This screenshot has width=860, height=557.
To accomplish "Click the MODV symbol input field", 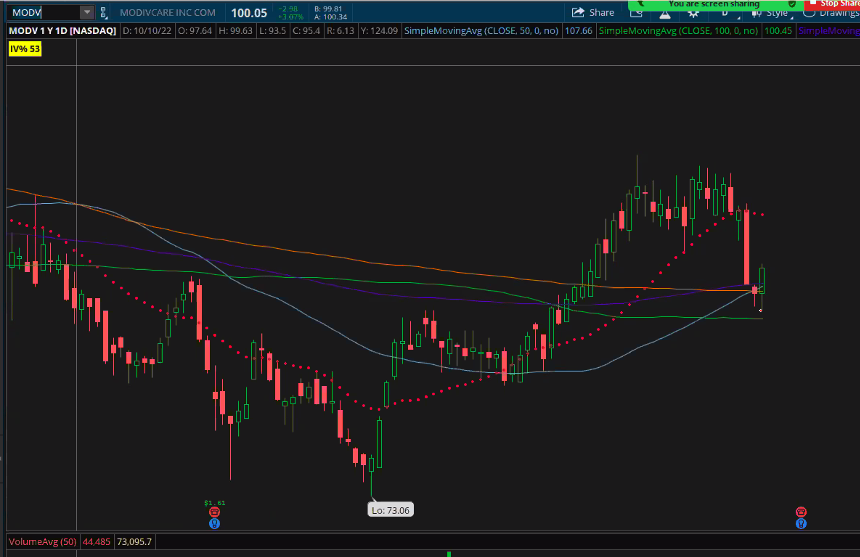I will [44, 13].
